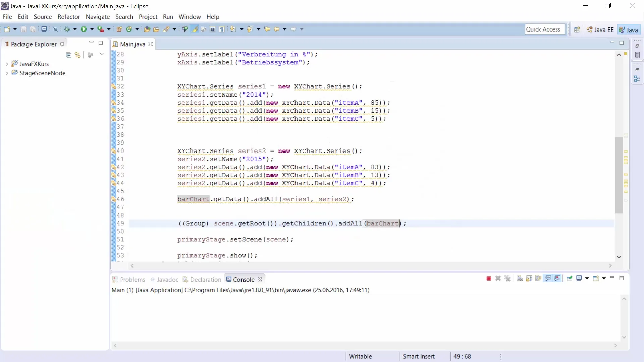Click the editor horizontal scroll right arrow

610,266
